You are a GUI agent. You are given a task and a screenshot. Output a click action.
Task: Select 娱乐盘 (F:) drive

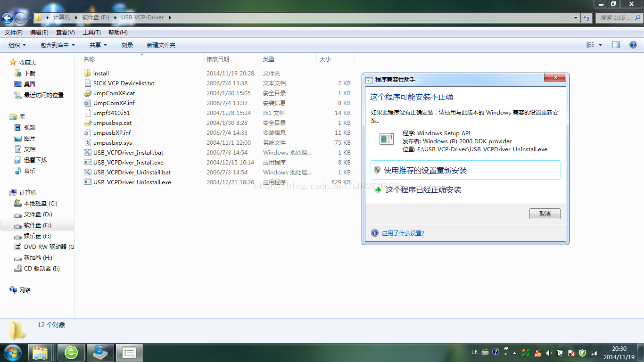coord(37,236)
